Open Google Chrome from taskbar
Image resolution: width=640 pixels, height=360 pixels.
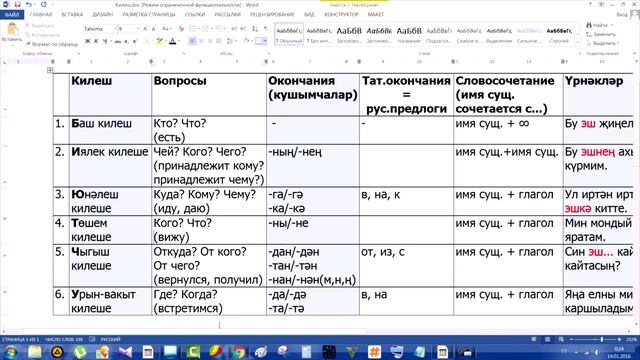(x=237, y=352)
